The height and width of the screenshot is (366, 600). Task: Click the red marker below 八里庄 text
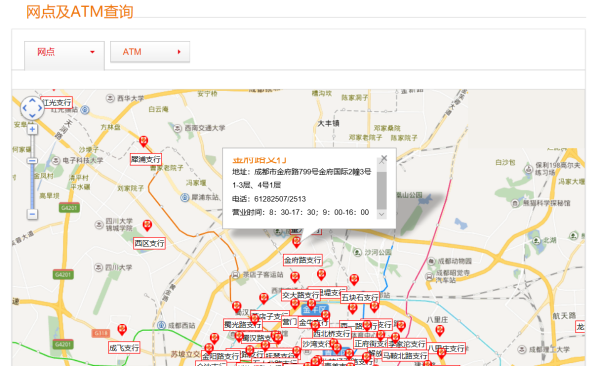point(440,330)
